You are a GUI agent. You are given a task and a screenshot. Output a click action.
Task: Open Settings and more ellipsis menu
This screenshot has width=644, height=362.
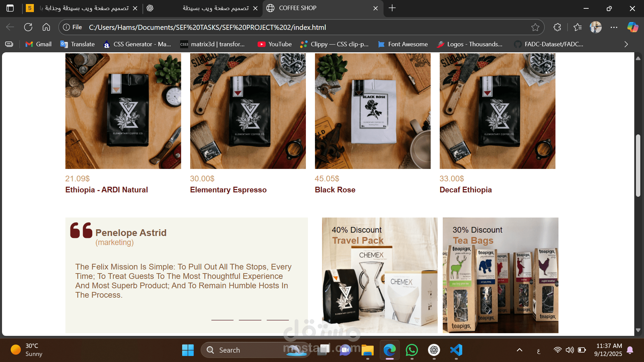614,27
